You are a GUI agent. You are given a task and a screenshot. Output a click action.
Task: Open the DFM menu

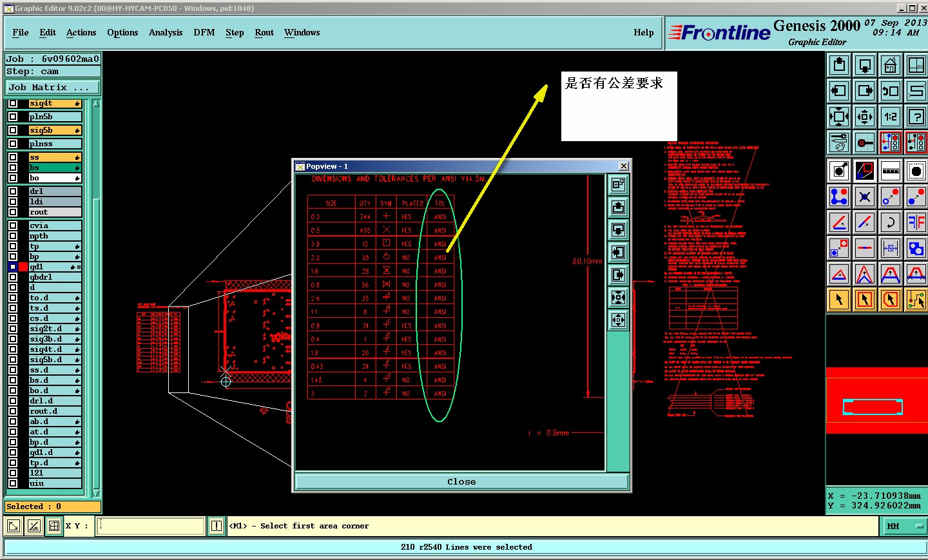pyautogui.click(x=204, y=32)
